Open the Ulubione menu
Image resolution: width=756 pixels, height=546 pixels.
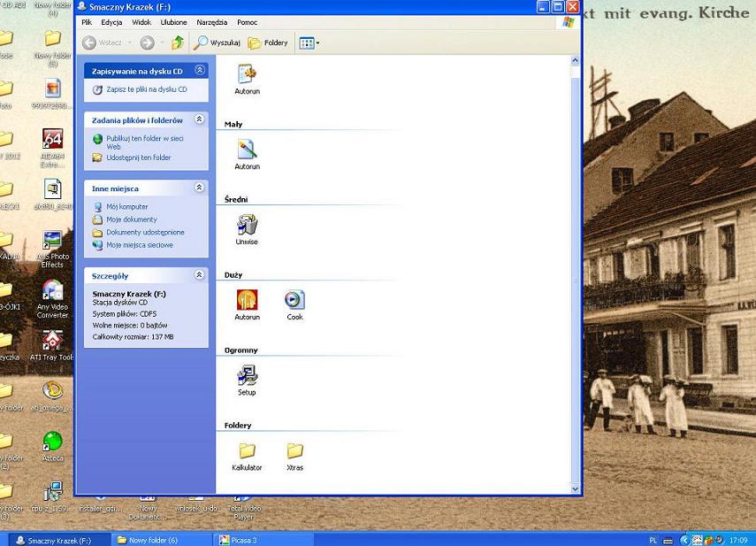coord(173,22)
